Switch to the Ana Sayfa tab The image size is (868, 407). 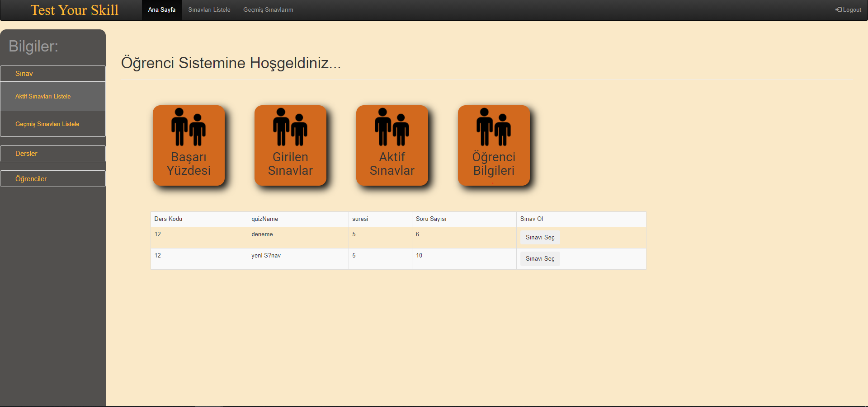click(x=161, y=9)
